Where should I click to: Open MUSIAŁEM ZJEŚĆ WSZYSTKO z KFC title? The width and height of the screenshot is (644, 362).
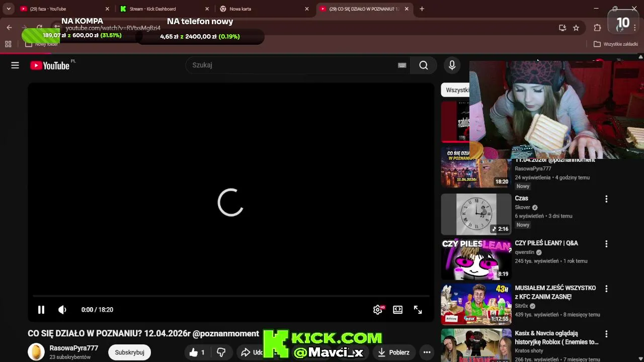(555, 292)
